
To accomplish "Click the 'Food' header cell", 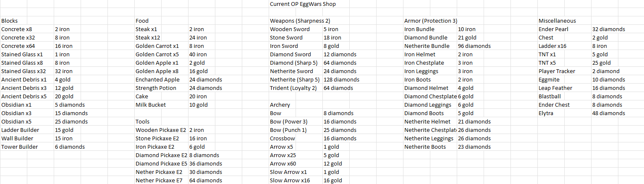I will point(161,21).
